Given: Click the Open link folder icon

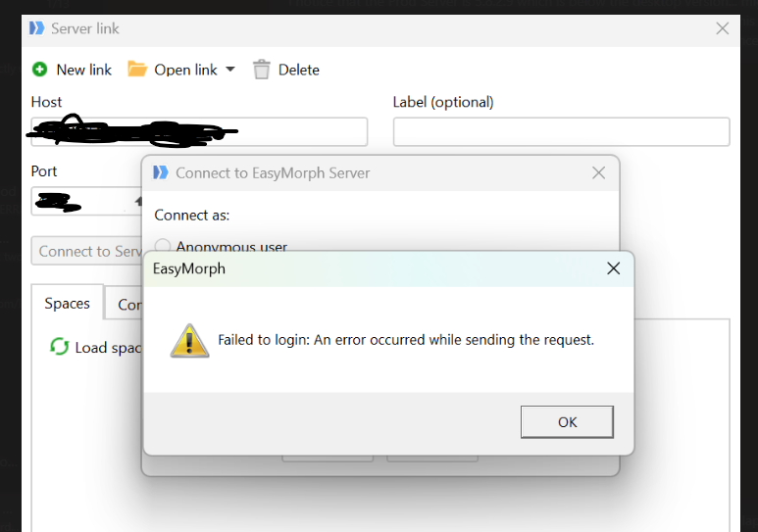Looking at the screenshot, I should [137, 70].
